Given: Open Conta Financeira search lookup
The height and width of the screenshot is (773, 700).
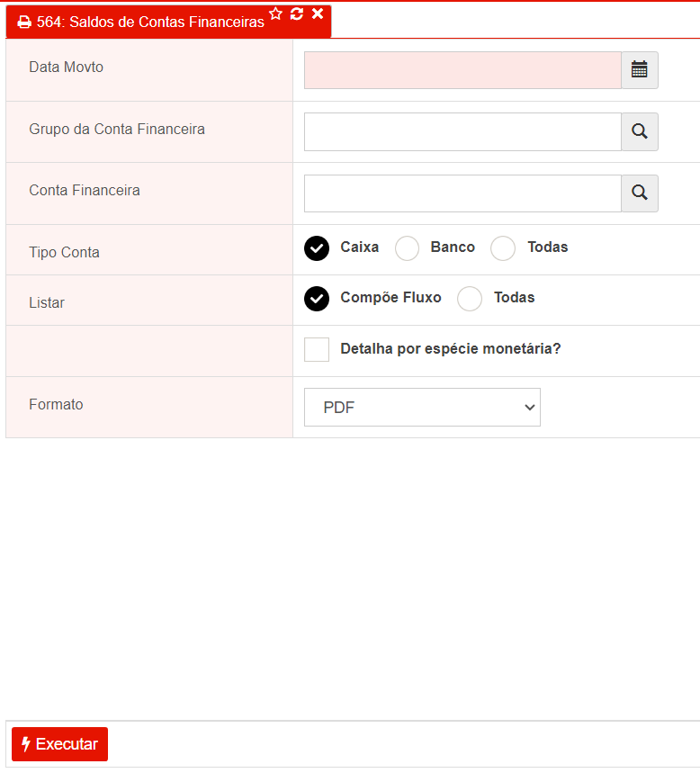Looking at the screenshot, I should tap(640, 193).
